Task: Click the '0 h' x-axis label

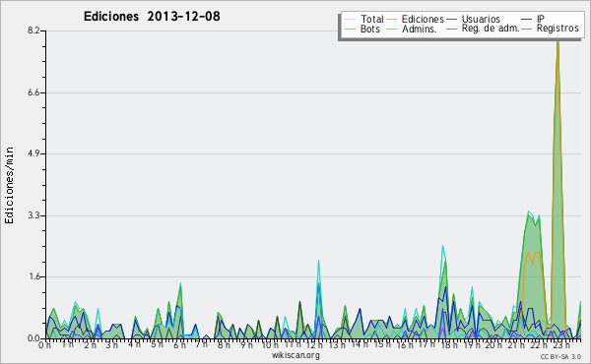Action: tap(44, 345)
